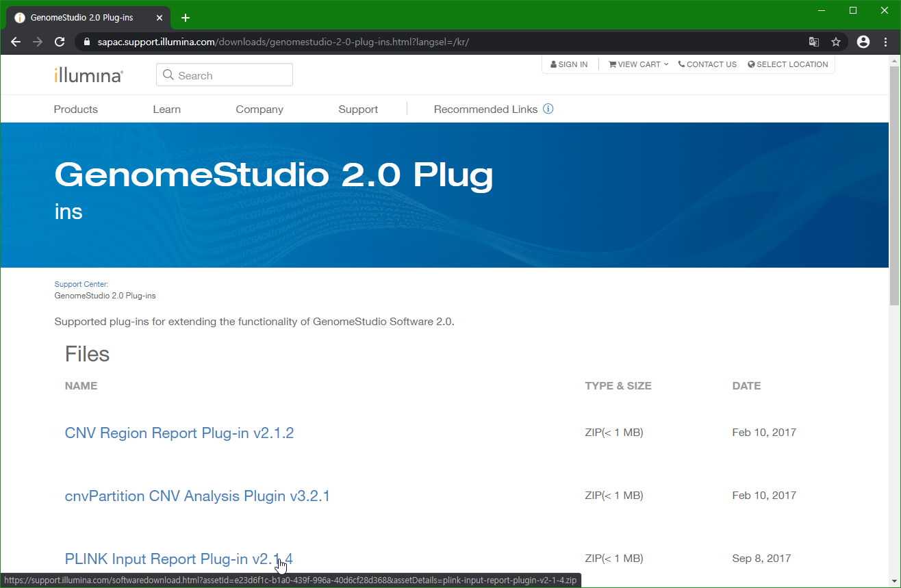901x588 pixels.
Task: Open a new tab with plus icon
Action: coord(186,18)
